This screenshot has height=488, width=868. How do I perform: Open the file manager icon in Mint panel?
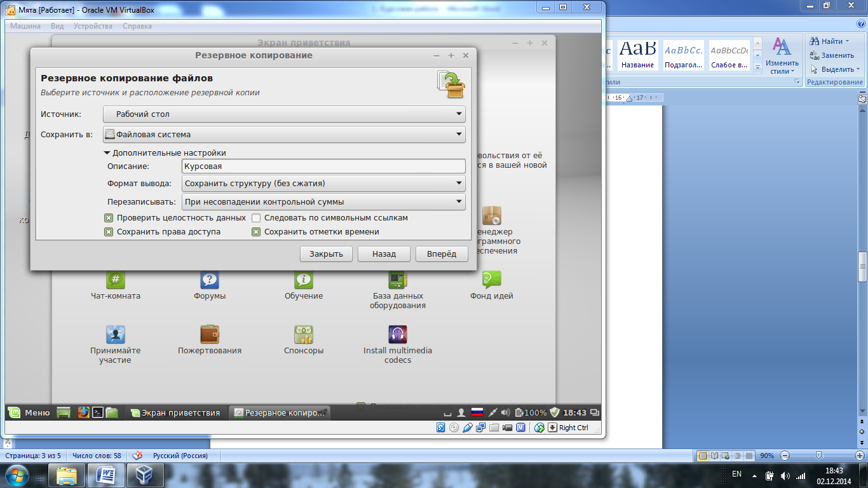pos(112,412)
